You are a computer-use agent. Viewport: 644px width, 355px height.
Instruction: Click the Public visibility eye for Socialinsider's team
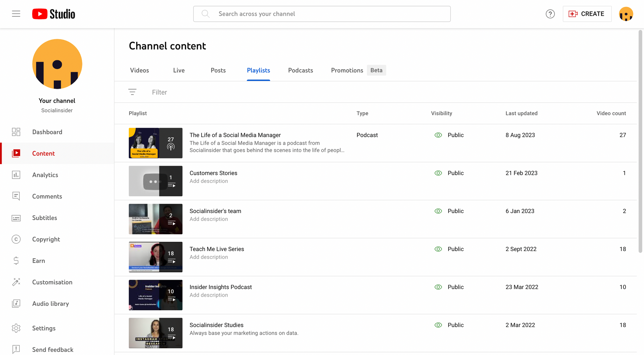[x=438, y=211]
